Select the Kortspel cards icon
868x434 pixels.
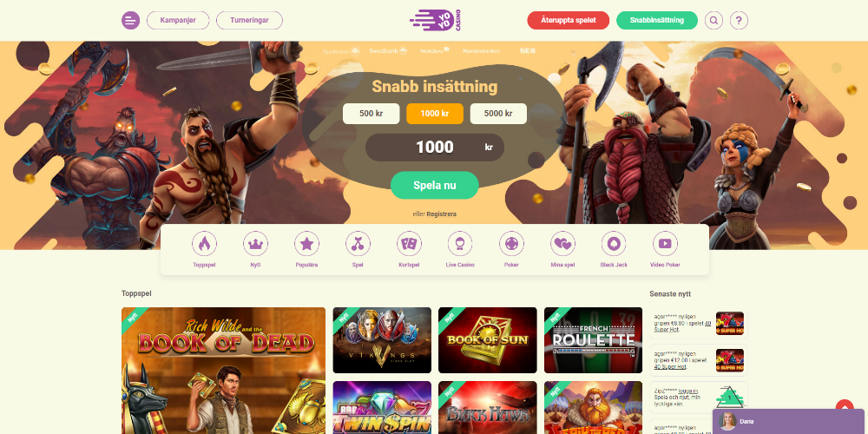click(x=409, y=244)
